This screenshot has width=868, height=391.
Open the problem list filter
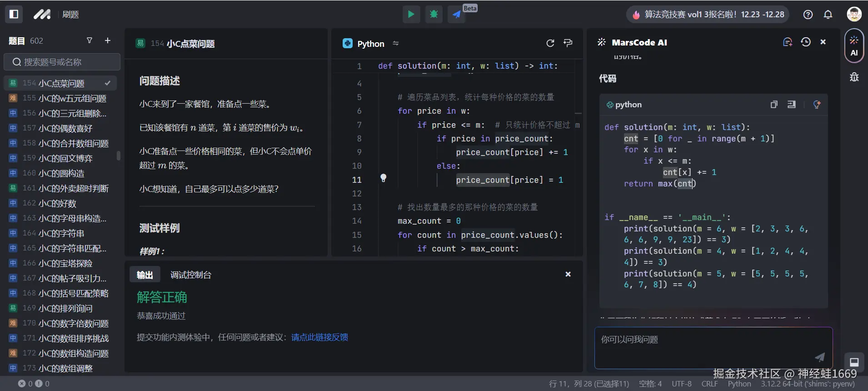(x=90, y=40)
